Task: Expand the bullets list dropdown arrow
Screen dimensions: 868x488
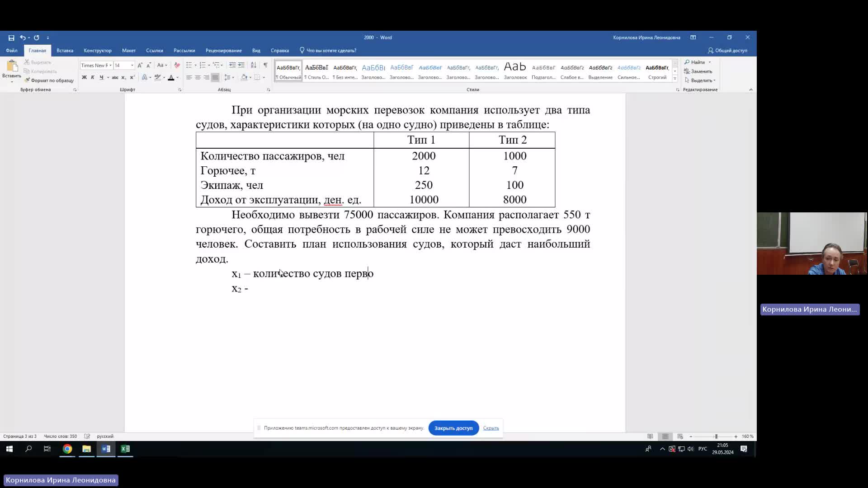Action: click(x=195, y=65)
